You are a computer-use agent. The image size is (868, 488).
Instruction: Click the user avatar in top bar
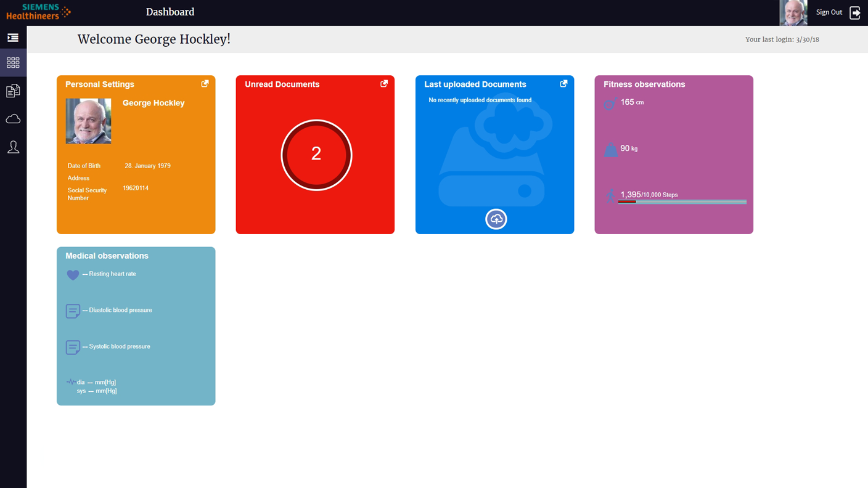[x=793, y=13]
